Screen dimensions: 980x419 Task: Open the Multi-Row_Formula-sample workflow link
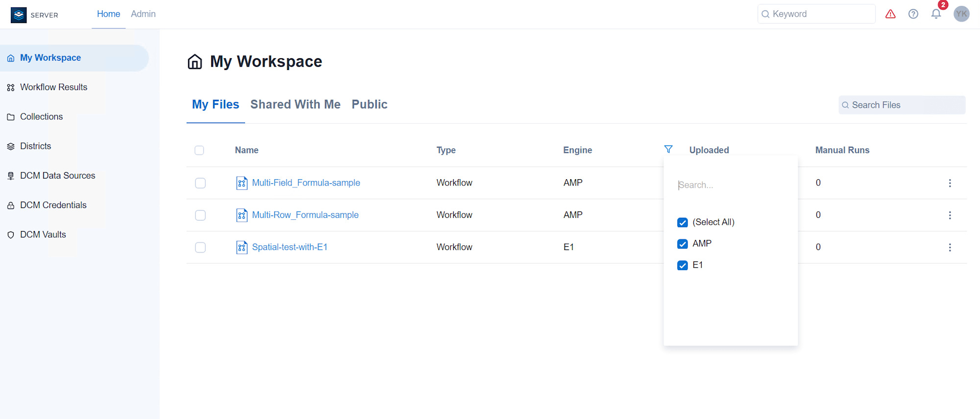[305, 215]
